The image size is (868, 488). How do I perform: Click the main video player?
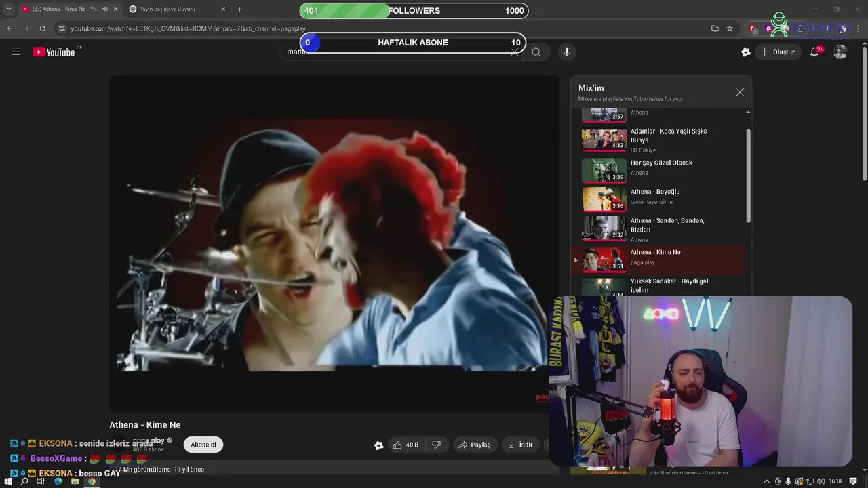click(x=334, y=244)
